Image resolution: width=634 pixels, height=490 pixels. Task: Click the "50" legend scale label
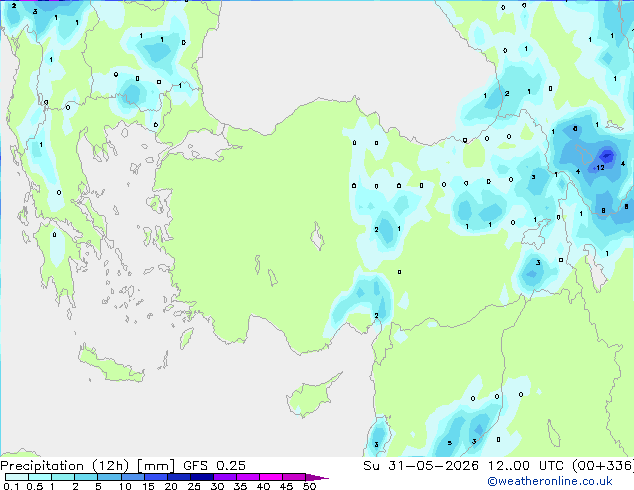click(x=309, y=486)
